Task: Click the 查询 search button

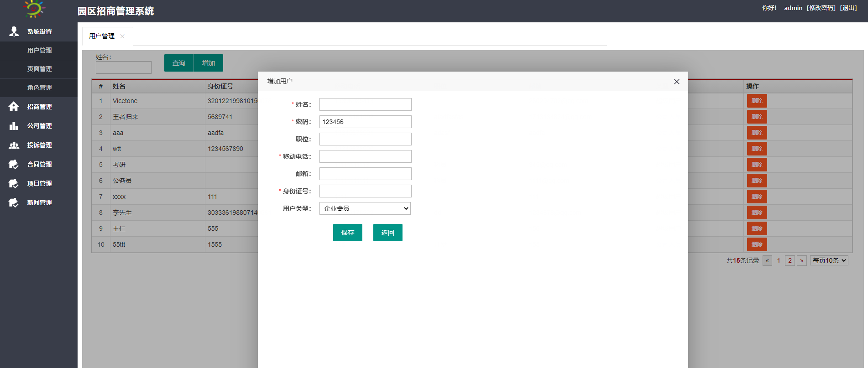Action: (179, 63)
